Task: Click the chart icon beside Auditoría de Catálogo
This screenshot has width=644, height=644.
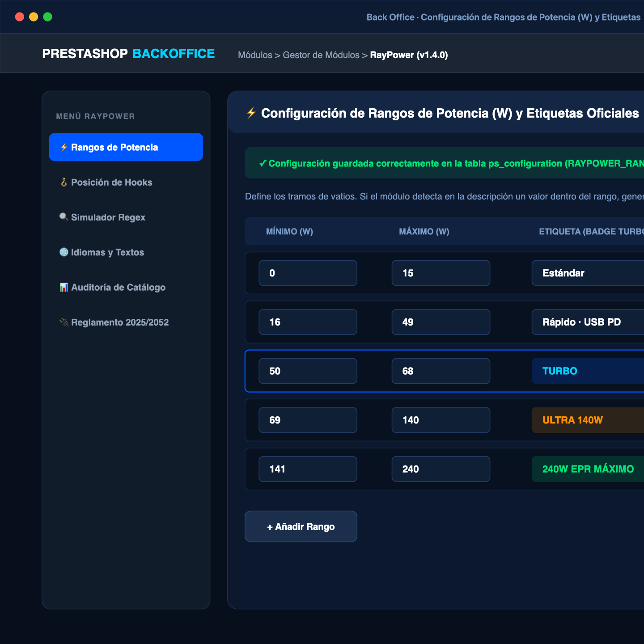Action: pyautogui.click(x=64, y=287)
